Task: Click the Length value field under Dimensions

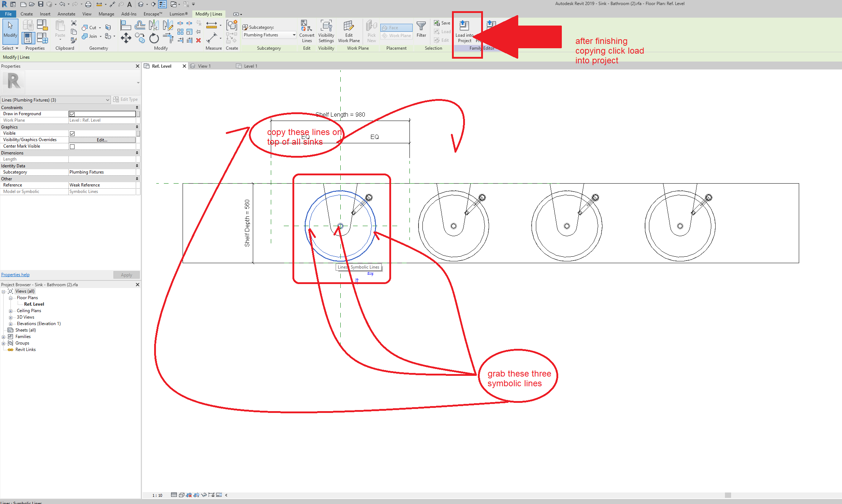Action: pyautogui.click(x=103, y=159)
